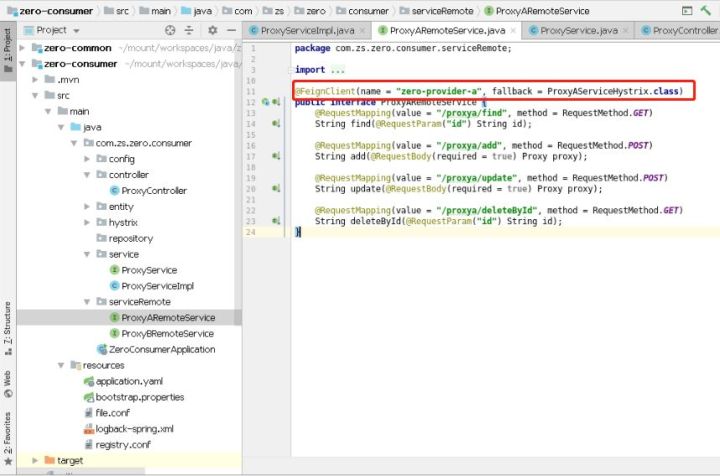Viewport: 720px width, 476px height.
Task: Expand the entity package
Action: click(x=87, y=207)
